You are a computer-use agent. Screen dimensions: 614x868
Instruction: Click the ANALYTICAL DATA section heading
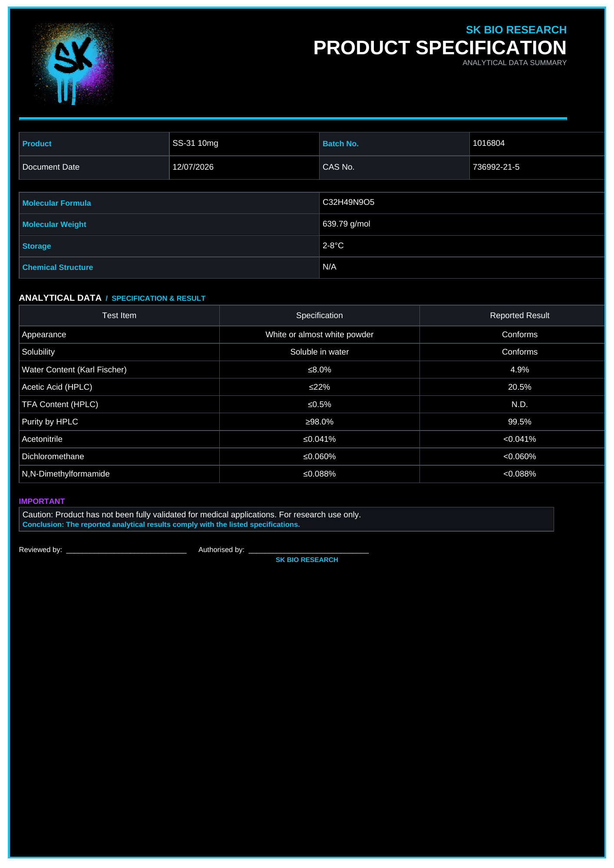point(60,298)
